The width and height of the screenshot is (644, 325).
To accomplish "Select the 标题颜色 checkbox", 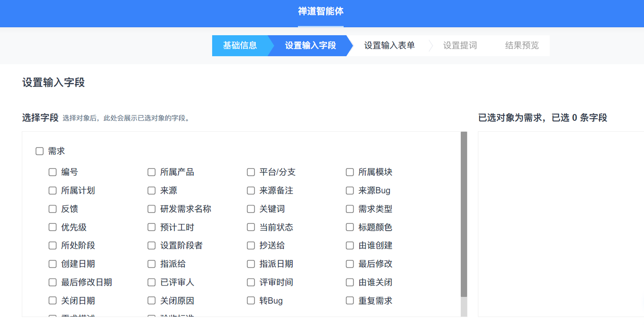I will (x=350, y=227).
